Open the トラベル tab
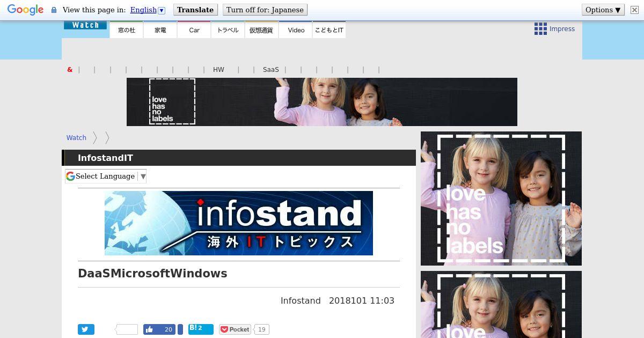The image size is (644, 338). (x=228, y=30)
